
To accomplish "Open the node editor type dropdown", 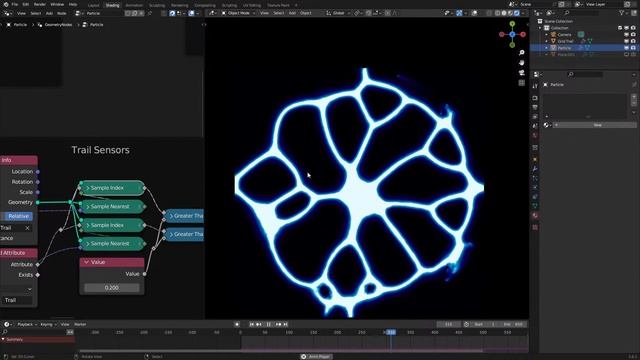I will [8, 13].
